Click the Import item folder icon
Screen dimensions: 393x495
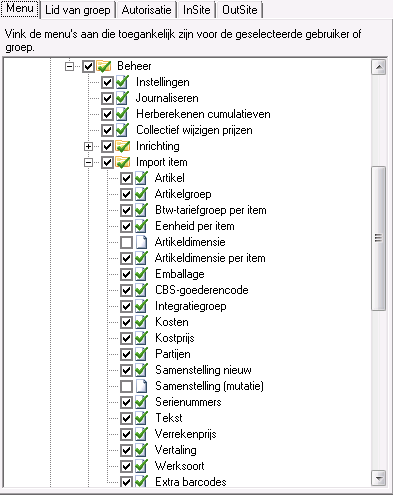123,162
